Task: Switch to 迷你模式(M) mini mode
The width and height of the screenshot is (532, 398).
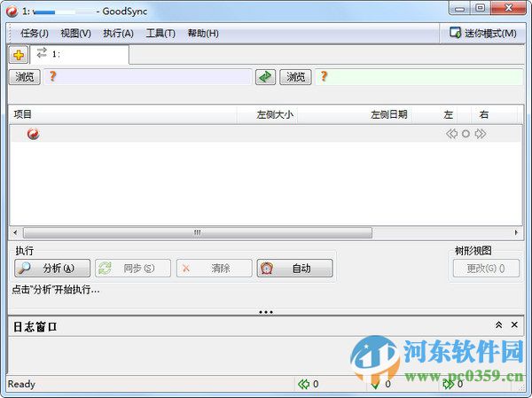Action: 483,33
